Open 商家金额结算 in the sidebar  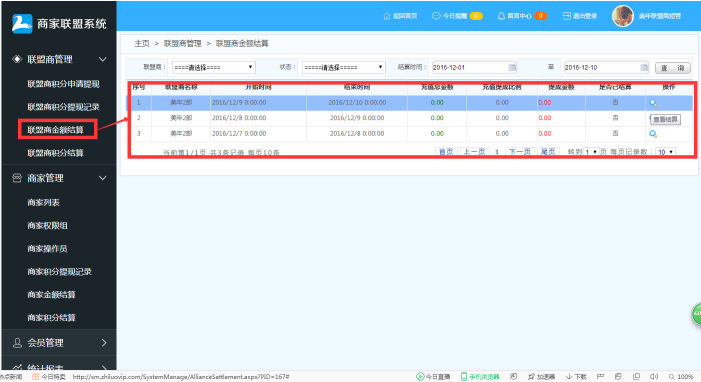[51, 295]
